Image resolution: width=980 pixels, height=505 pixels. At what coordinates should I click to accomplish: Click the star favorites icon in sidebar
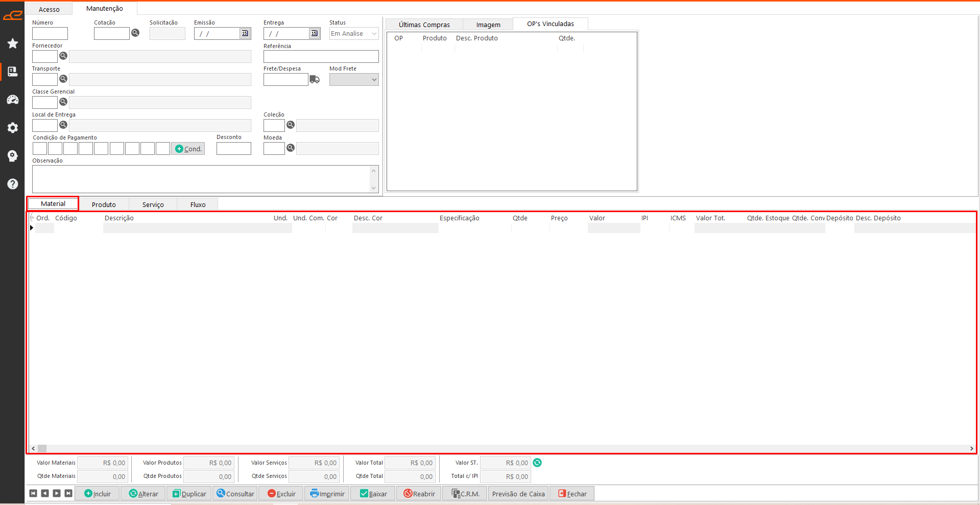(13, 43)
